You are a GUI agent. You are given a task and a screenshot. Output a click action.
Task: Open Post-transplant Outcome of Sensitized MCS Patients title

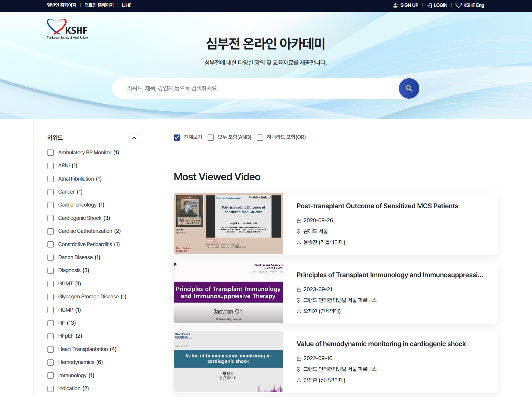pos(377,206)
